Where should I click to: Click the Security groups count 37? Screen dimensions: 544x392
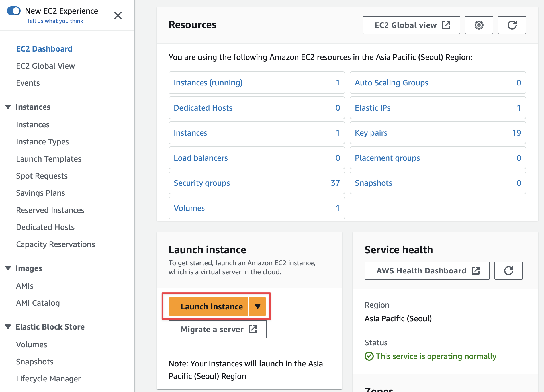click(335, 183)
